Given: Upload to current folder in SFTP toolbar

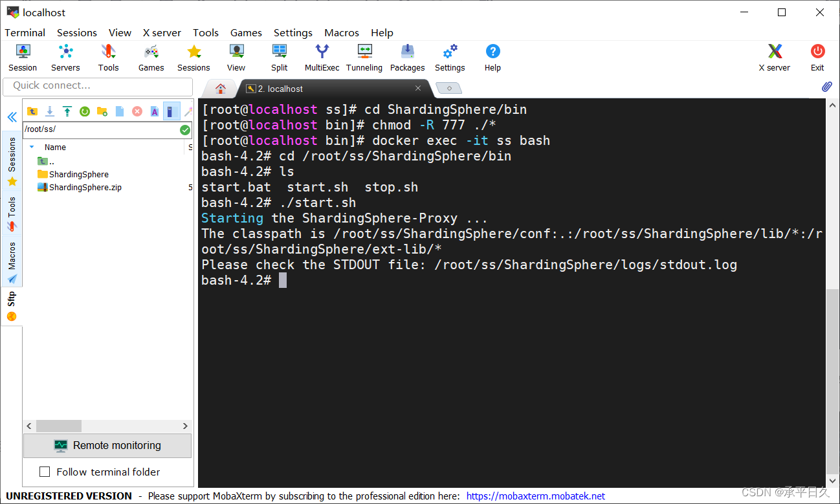Looking at the screenshot, I should (67, 111).
